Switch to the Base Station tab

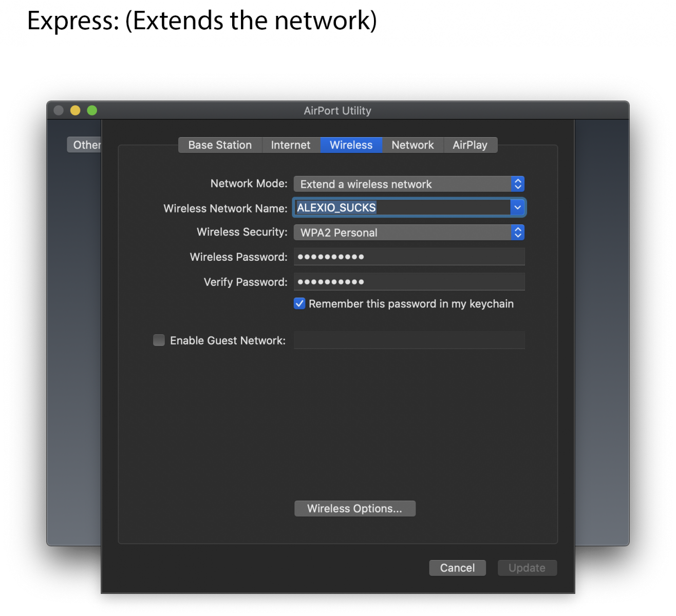click(220, 145)
